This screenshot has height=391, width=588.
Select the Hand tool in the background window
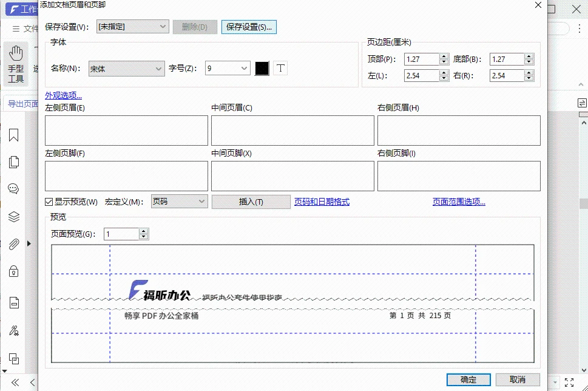tap(16, 64)
